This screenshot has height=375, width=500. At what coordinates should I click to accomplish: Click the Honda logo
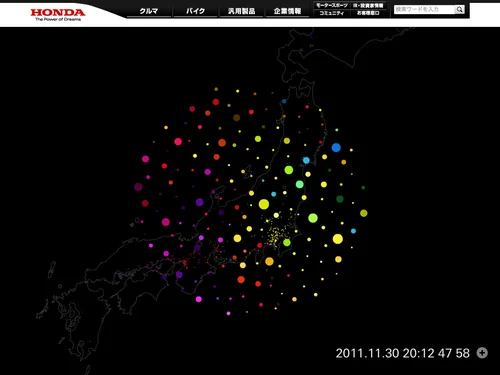point(58,15)
